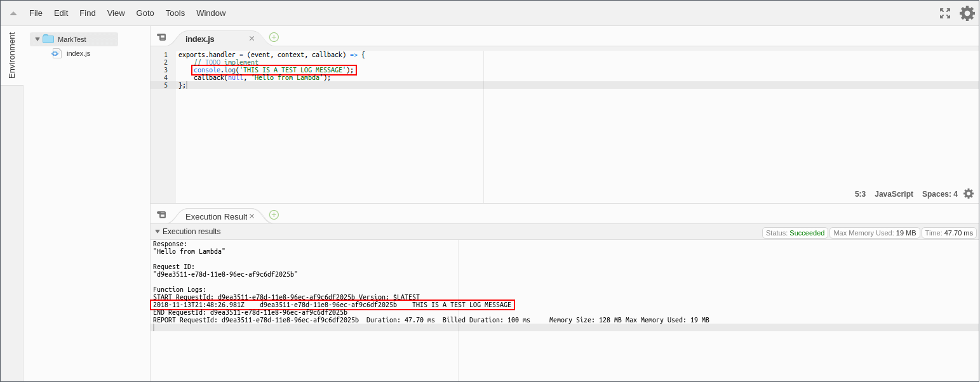
Task: Open the Spaces: 4 indentation dropdown
Action: coord(939,194)
